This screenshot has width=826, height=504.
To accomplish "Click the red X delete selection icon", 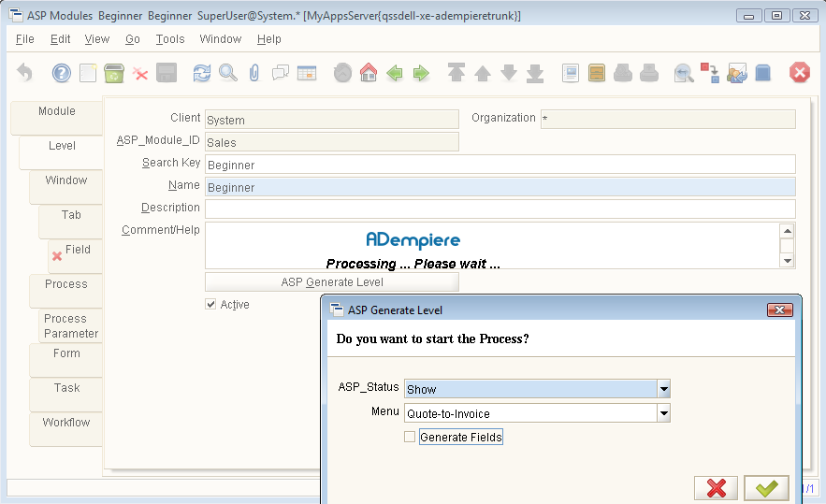I will [x=140, y=73].
